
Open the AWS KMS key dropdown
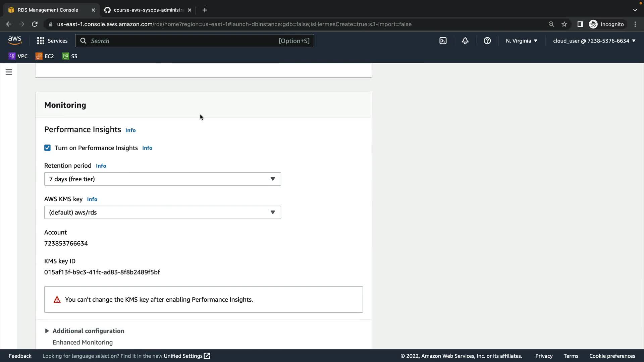pos(162,212)
